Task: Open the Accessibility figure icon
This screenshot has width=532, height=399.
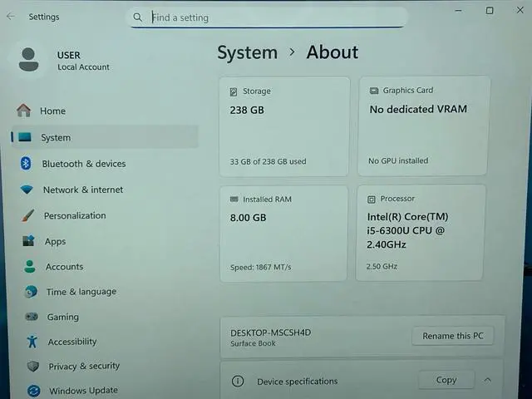Action: [32, 342]
